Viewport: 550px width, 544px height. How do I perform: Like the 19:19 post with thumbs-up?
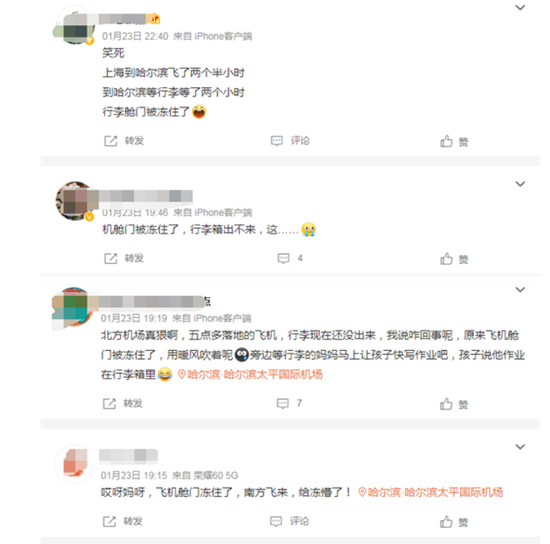point(446,404)
